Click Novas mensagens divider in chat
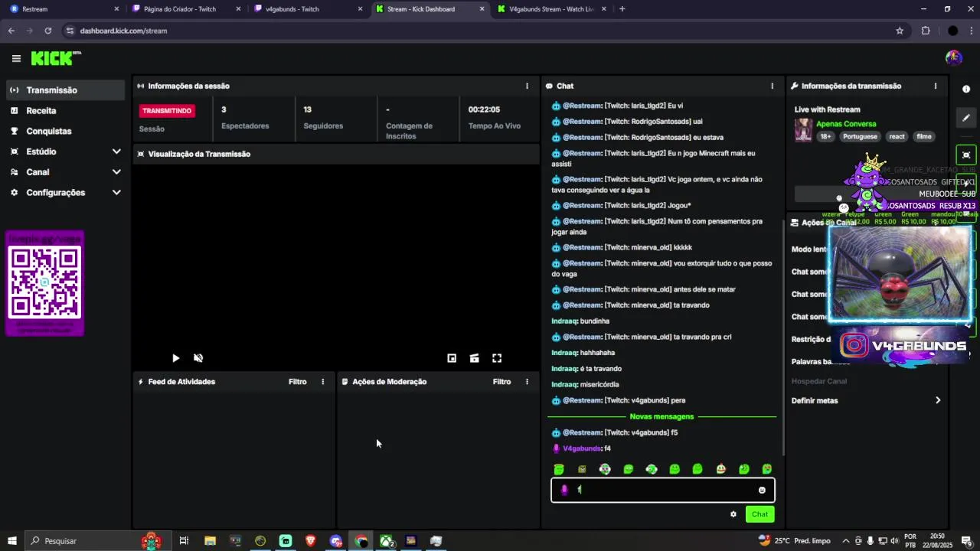Image resolution: width=980 pixels, height=551 pixels. [x=661, y=416]
